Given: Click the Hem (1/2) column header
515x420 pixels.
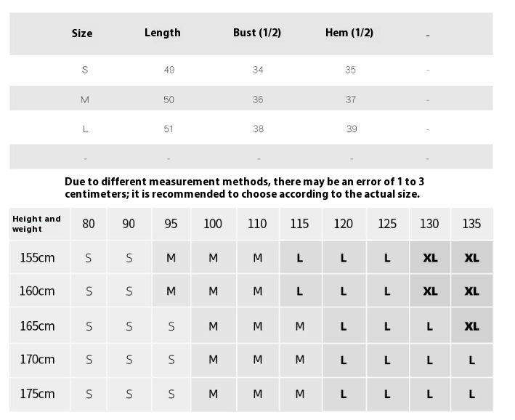Looking at the screenshot, I should [349, 33].
